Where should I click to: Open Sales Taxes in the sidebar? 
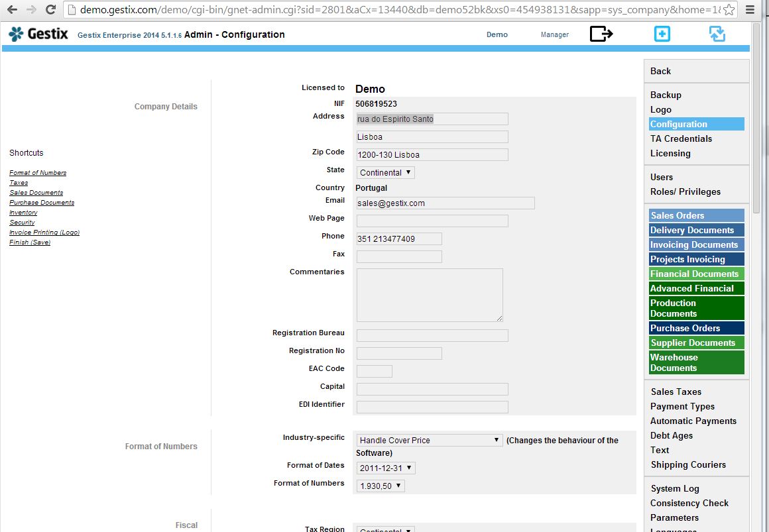click(x=676, y=392)
